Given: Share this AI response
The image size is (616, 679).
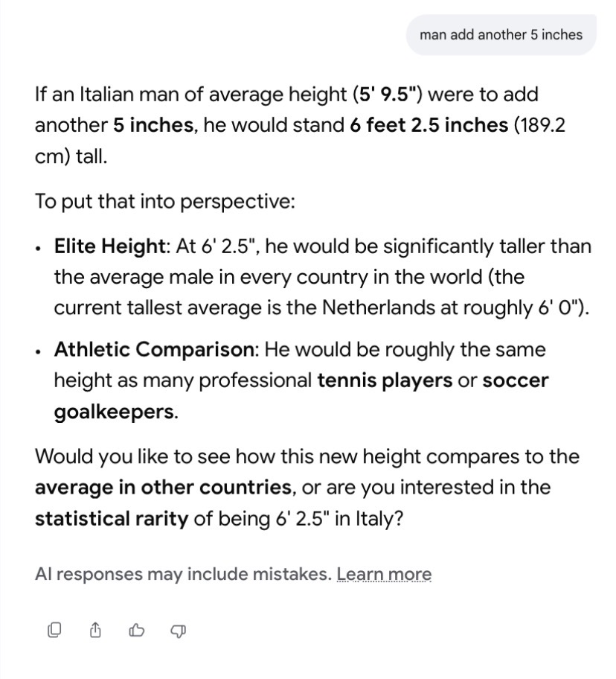Looking at the screenshot, I should (95, 630).
